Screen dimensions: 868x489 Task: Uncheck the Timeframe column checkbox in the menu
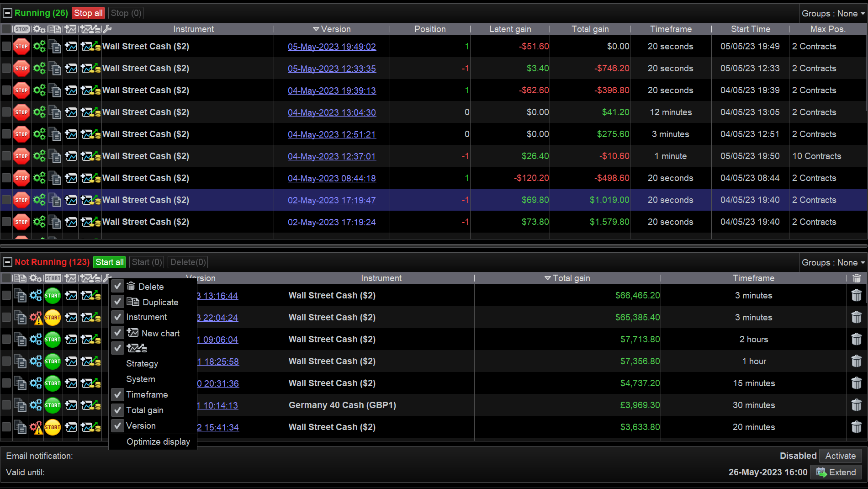click(x=118, y=395)
